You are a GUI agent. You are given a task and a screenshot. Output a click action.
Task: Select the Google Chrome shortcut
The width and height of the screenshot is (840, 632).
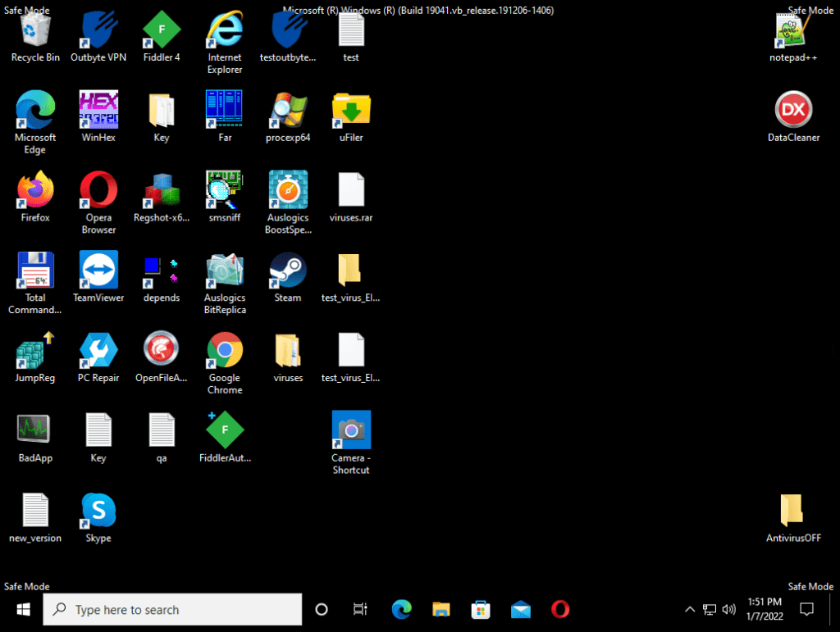pyautogui.click(x=225, y=351)
